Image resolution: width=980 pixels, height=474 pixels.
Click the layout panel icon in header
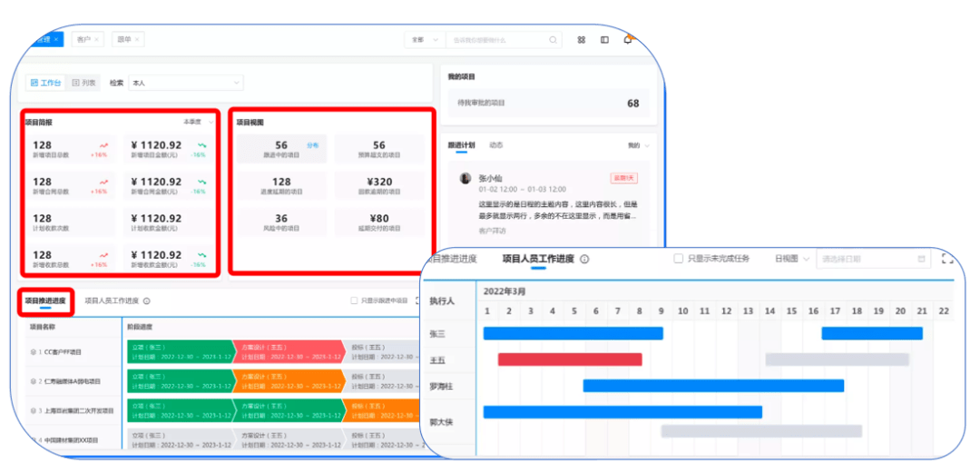pos(604,40)
